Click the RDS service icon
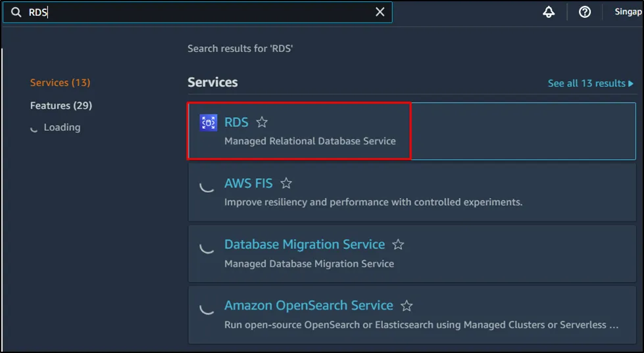Screen dimensions: 644x353 (x=209, y=122)
